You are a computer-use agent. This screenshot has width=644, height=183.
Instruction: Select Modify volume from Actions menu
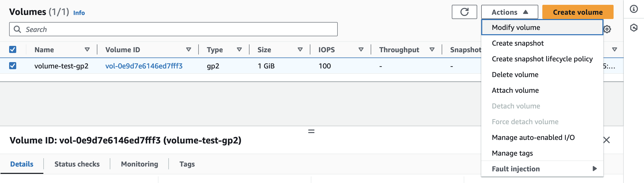pyautogui.click(x=516, y=27)
